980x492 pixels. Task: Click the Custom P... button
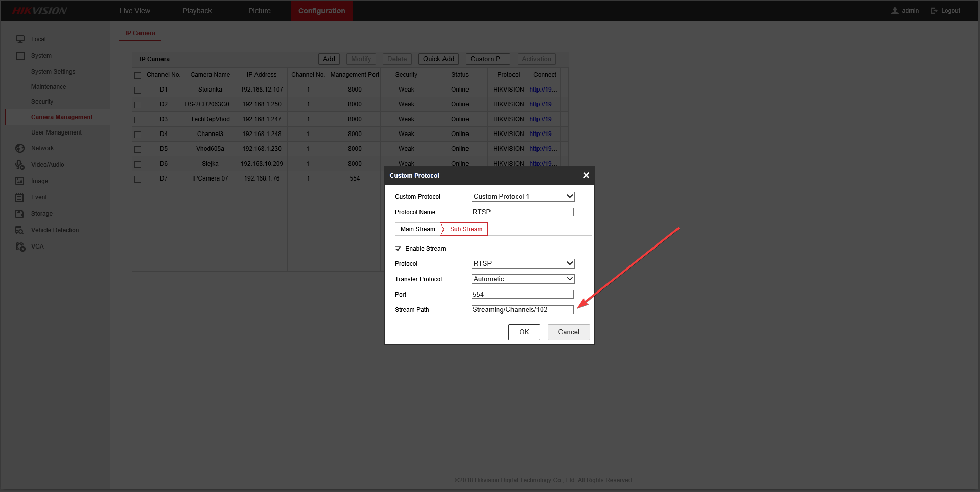pos(488,59)
